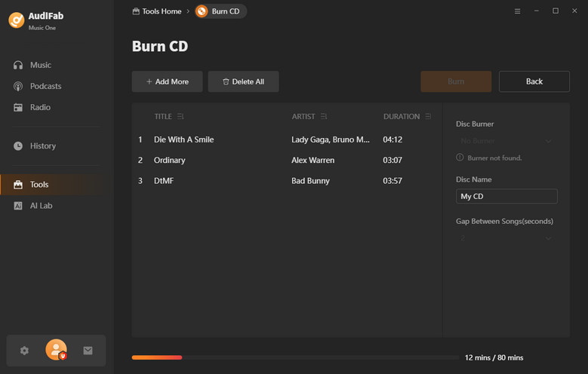This screenshot has height=374, width=588.
Task: Click duration 03:57
Action: [x=393, y=181]
